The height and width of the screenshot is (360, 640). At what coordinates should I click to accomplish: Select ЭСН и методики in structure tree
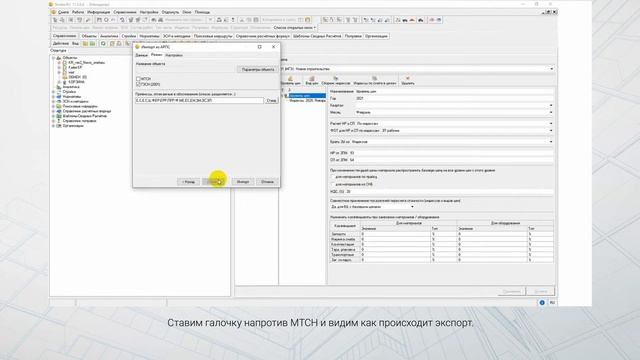pos(76,102)
